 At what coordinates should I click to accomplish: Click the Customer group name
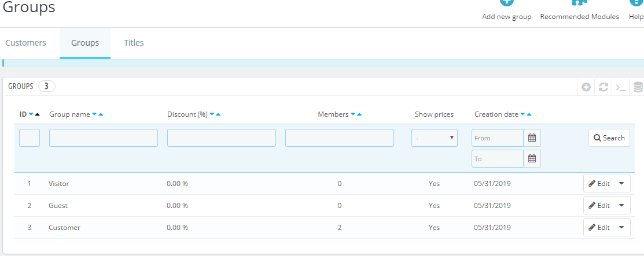click(64, 227)
